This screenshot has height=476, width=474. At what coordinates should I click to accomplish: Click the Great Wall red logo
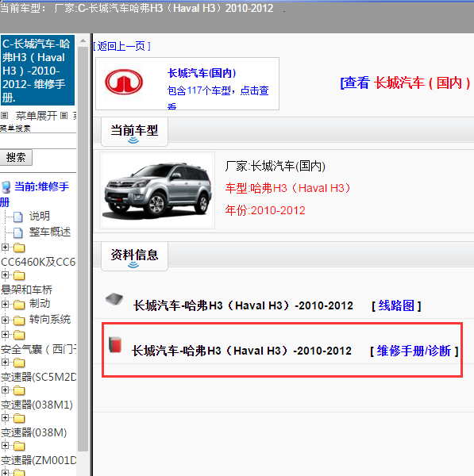pos(124,82)
